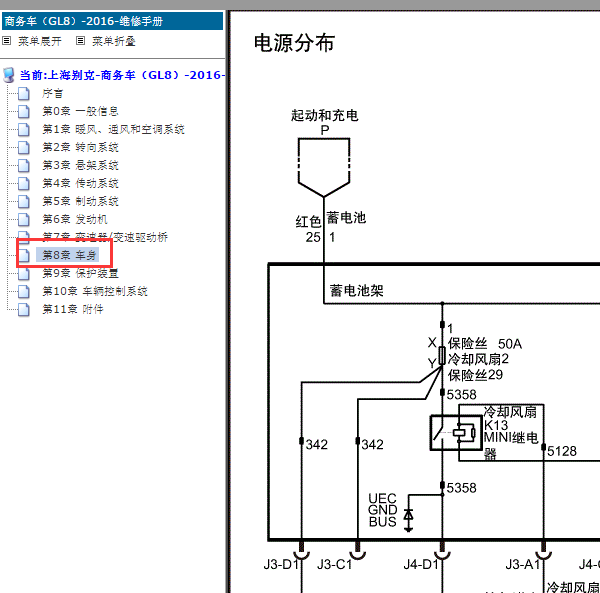The width and height of the screenshot is (600, 593).
Task: Click the page icon next to 第1章
Action: [x=24, y=129]
